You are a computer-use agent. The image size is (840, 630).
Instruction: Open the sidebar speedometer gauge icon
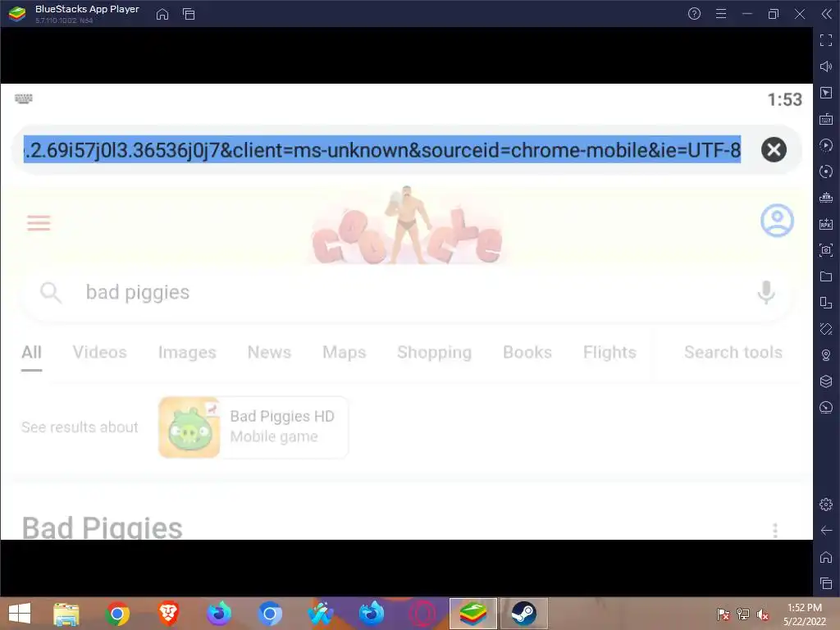pyautogui.click(x=825, y=408)
